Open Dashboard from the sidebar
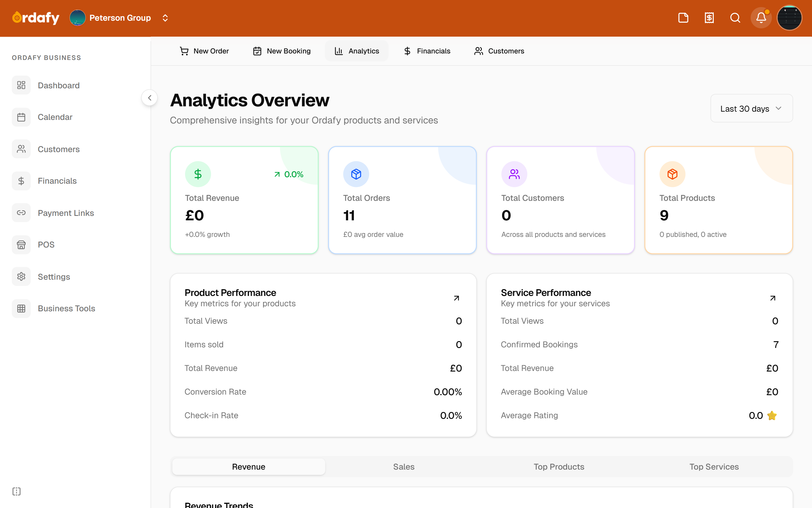The width and height of the screenshot is (812, 508). coord(76,85)
